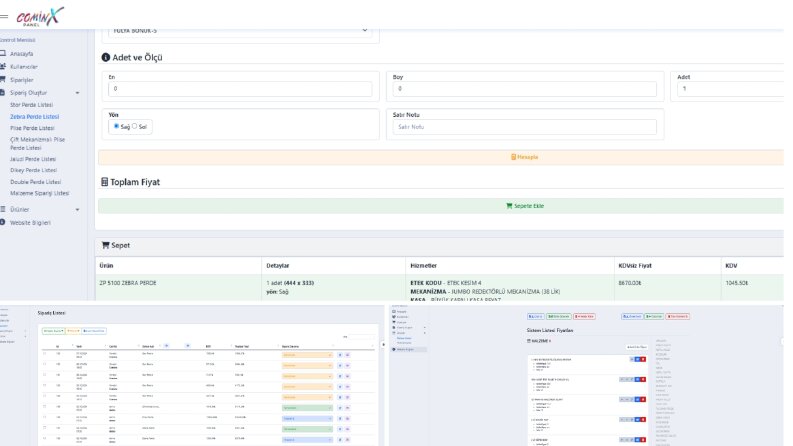Open Website Bilgileri in the main sidebar

point(30,222)
